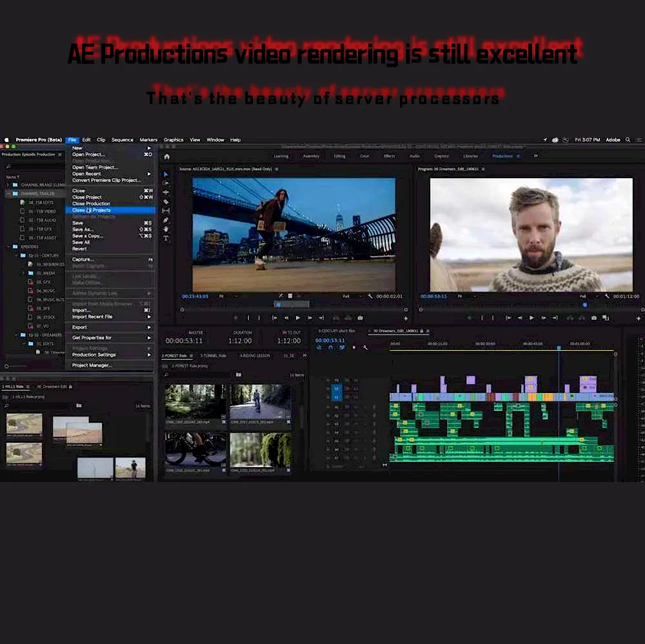Image resolution: width=645 pixels, height=644 pixels.
Task: Select the Ripple Edit tool
Action: point(166,192)
